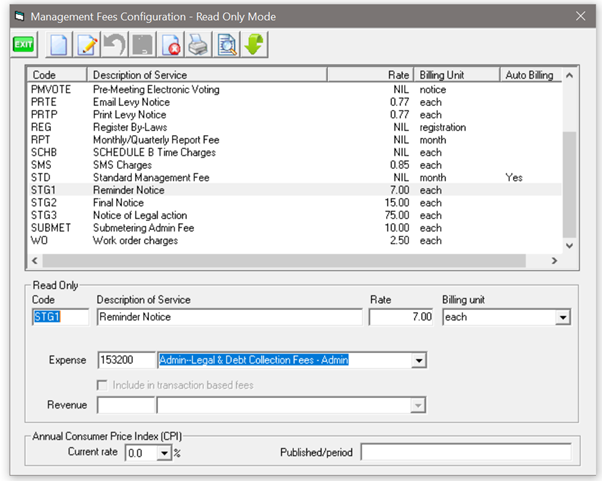Click the Description field Reminder Notice
The image size is (602, 481).
click(x=230, y=317)
